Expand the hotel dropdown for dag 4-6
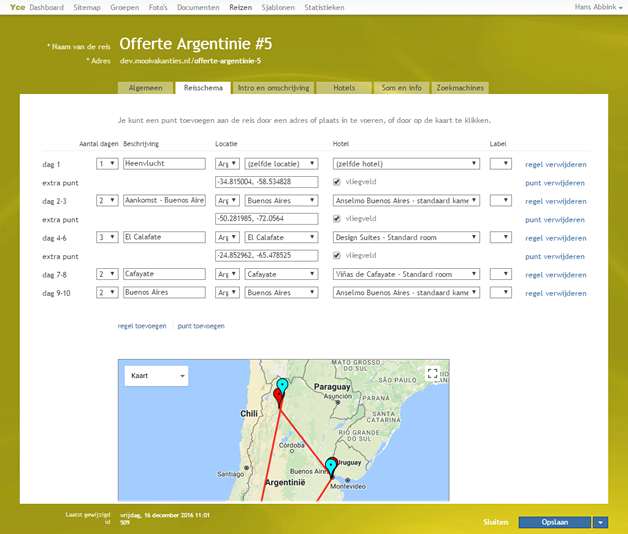628x534 pixels. pyautogui.click(x=405, y=237)
